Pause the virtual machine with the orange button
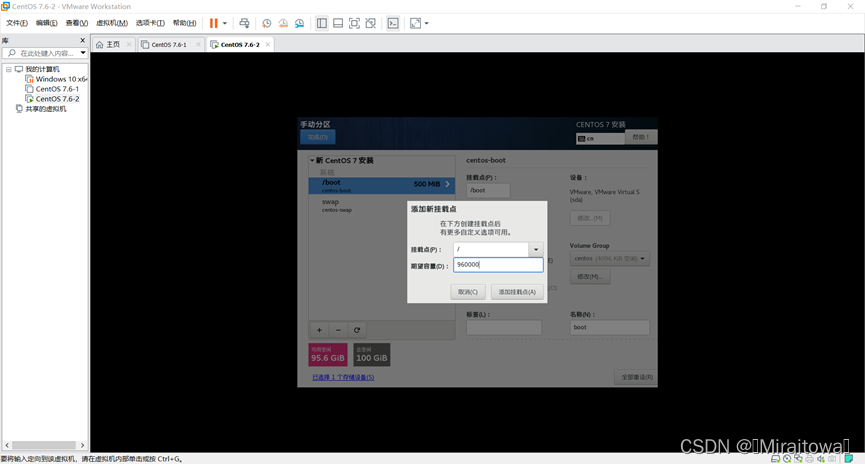This screenshot has width=865, height=464. 213,23
